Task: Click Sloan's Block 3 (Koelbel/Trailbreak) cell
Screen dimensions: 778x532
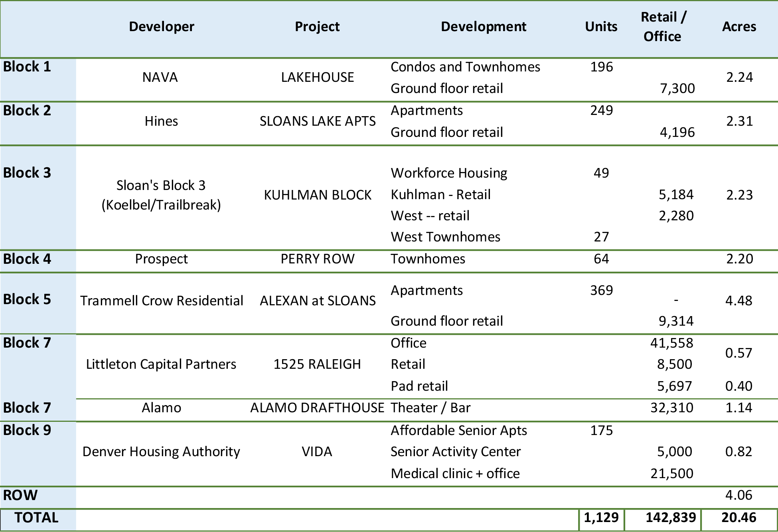Action: (161, 195)
